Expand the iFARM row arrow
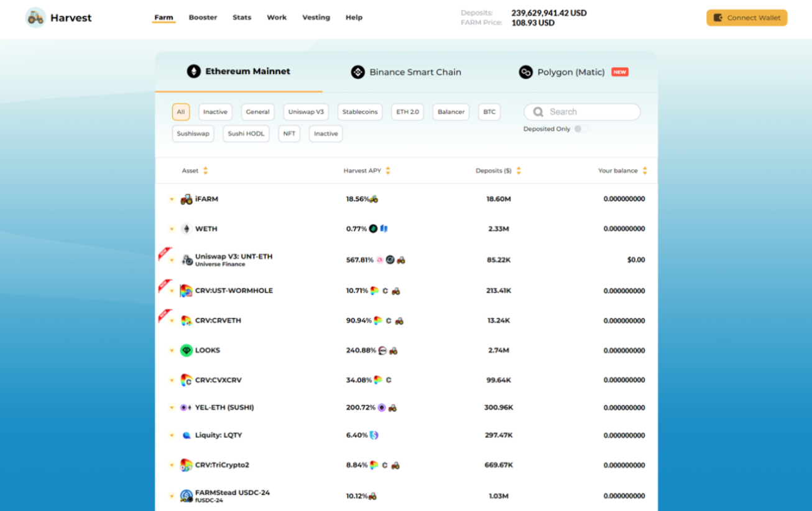 172,200
